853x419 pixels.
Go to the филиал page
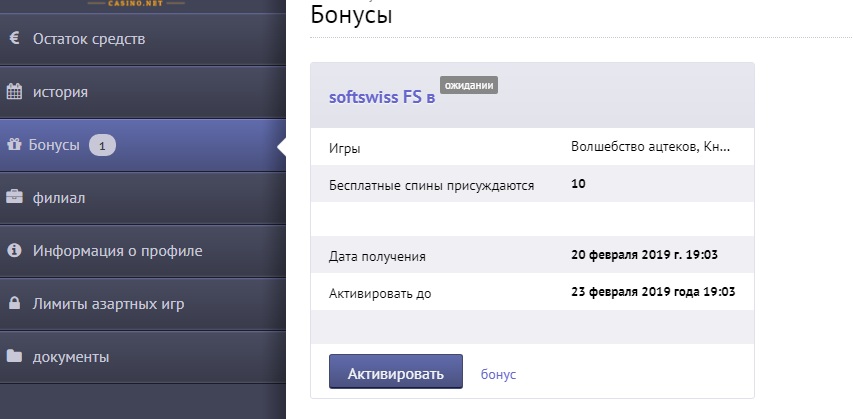(x=59, y=198)
